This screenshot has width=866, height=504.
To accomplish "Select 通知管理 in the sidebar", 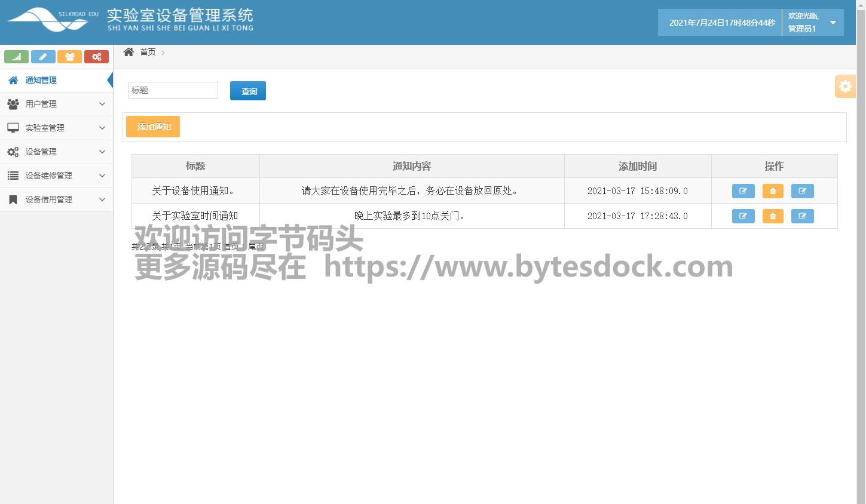I will [x=41, y=80].
